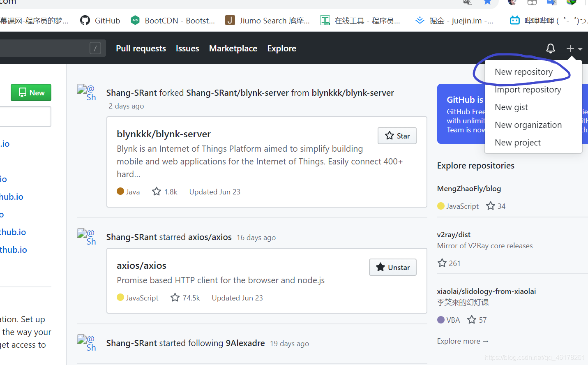Open avatar beside forked event
The image size is (588, 365).
click(86, 92)
